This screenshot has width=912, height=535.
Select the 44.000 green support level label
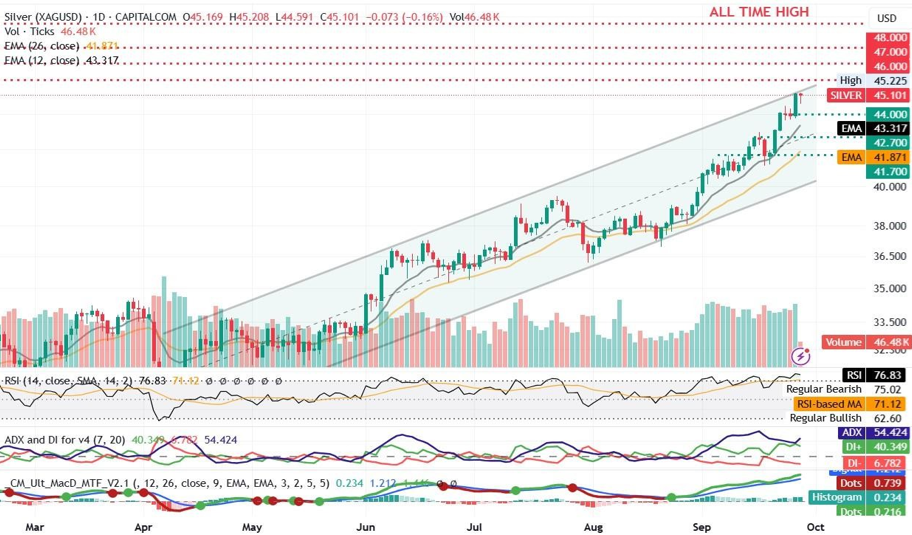(888, 115)
